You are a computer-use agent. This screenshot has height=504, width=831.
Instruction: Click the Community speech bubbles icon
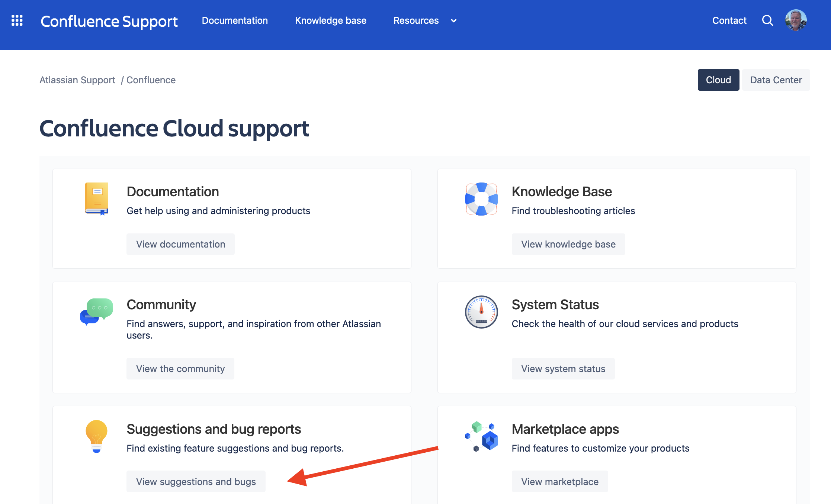[96, 311]
